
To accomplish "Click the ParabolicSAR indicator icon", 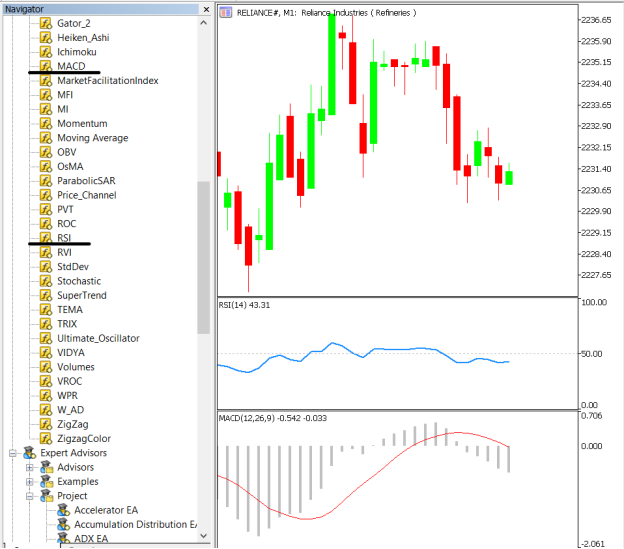I will pos(46,181).
